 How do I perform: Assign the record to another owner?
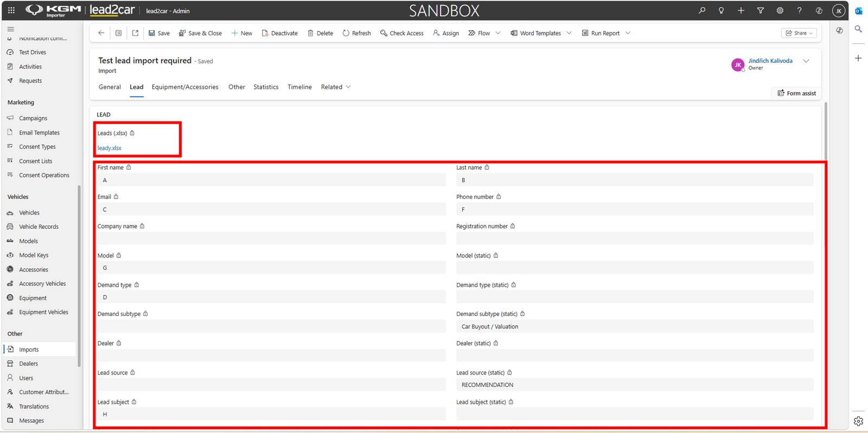(x=446, y=33)
